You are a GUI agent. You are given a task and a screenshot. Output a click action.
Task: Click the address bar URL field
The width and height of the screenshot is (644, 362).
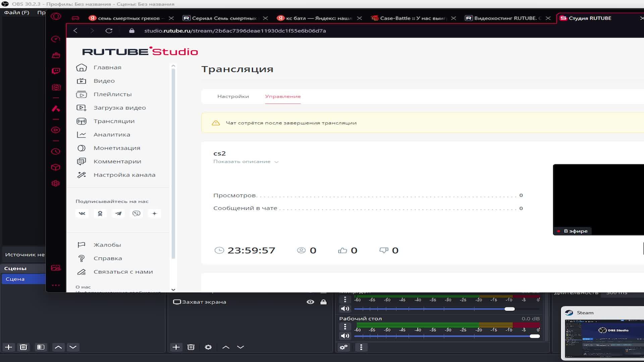click(235, 31)
